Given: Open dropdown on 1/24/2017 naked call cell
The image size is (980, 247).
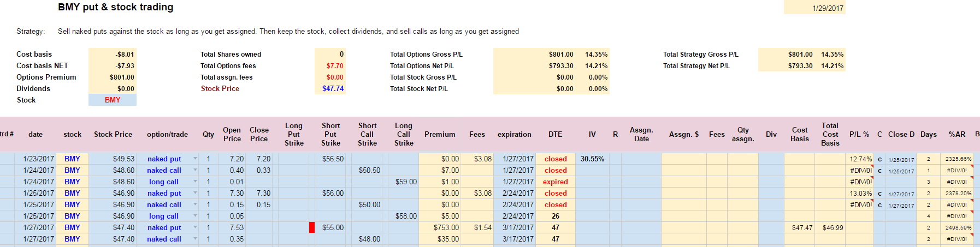Looking at the screenshot, I should (x=195, y=170).
